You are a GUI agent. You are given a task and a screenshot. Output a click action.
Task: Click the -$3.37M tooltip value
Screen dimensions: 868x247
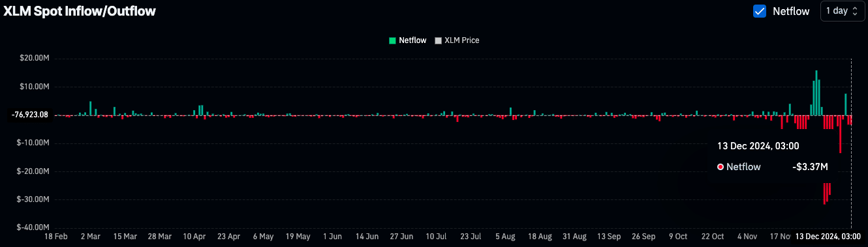pyautogui.click(x=810, y=167)
